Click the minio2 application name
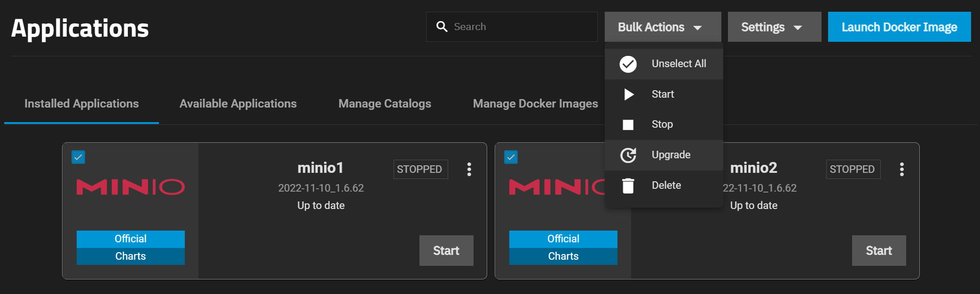Viewport: 980px width, 294px height. click(753, 168)
